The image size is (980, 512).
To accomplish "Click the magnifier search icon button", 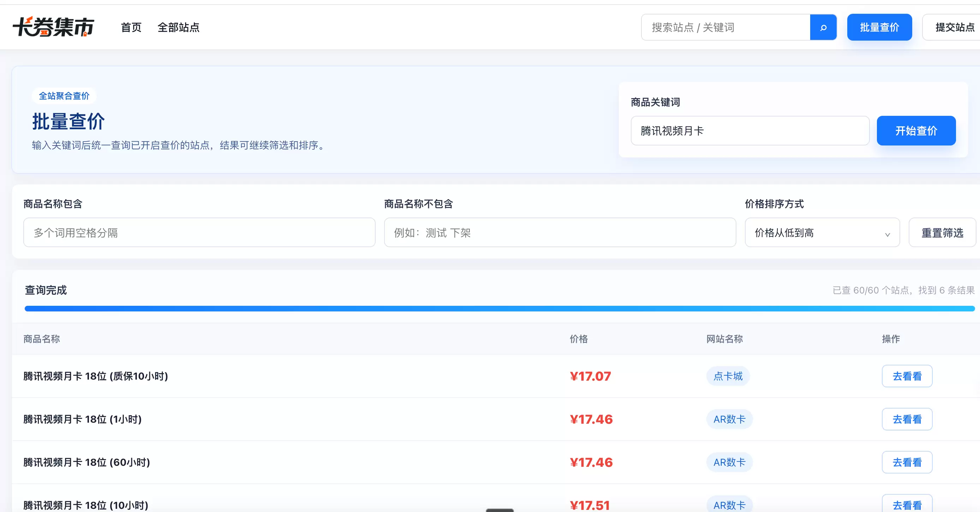I will 823,28.
